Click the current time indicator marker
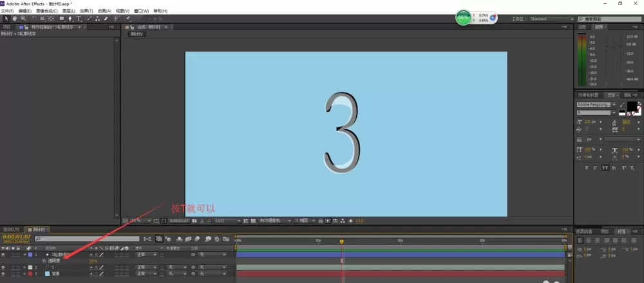Image resolution: width=644 pixels, height=283 pixels. [342, 242]
